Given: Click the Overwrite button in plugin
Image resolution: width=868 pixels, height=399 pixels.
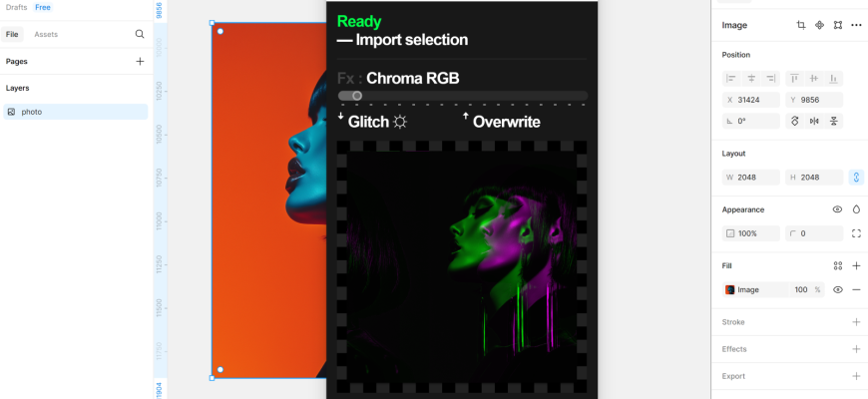Looking at the screenshot, I should 501,122.
